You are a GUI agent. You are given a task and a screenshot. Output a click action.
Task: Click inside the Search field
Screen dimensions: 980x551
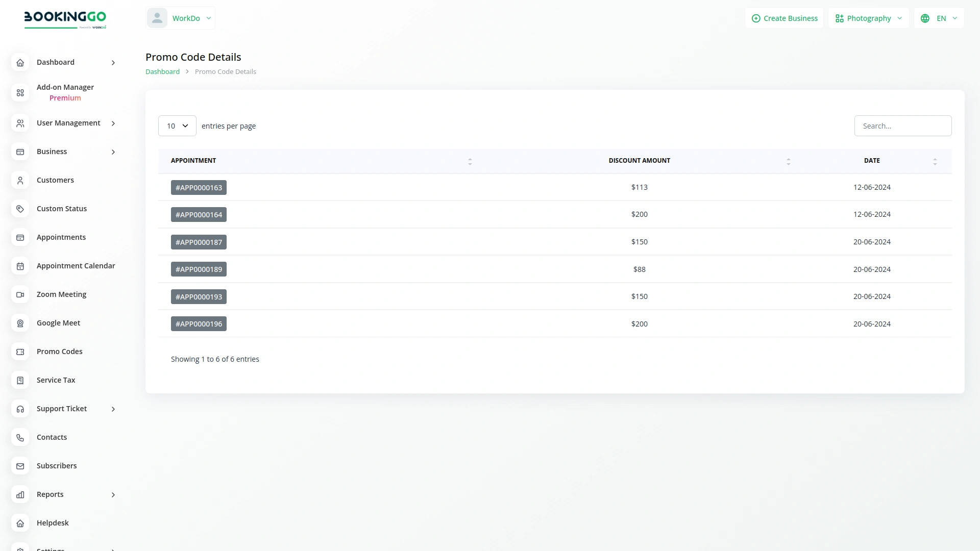pos(902,126)
